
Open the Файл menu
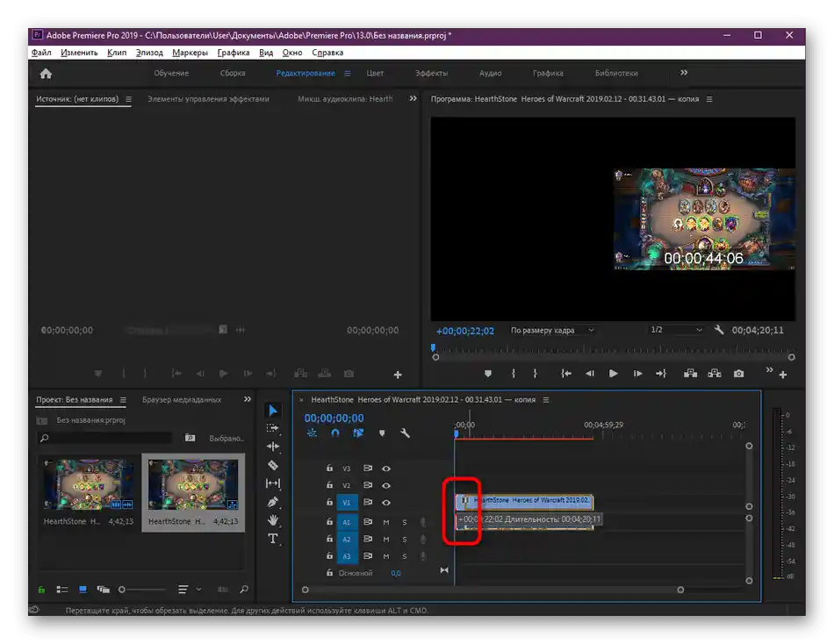point(41,52)
